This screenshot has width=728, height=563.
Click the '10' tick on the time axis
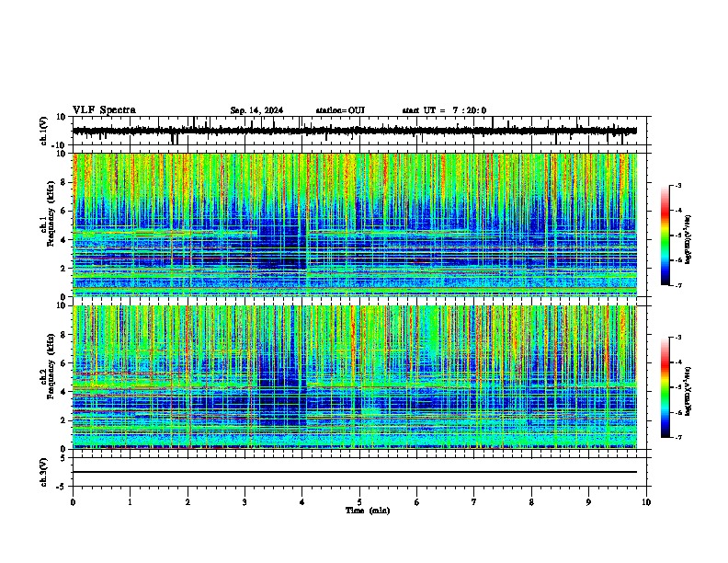(x=646, y=502)
